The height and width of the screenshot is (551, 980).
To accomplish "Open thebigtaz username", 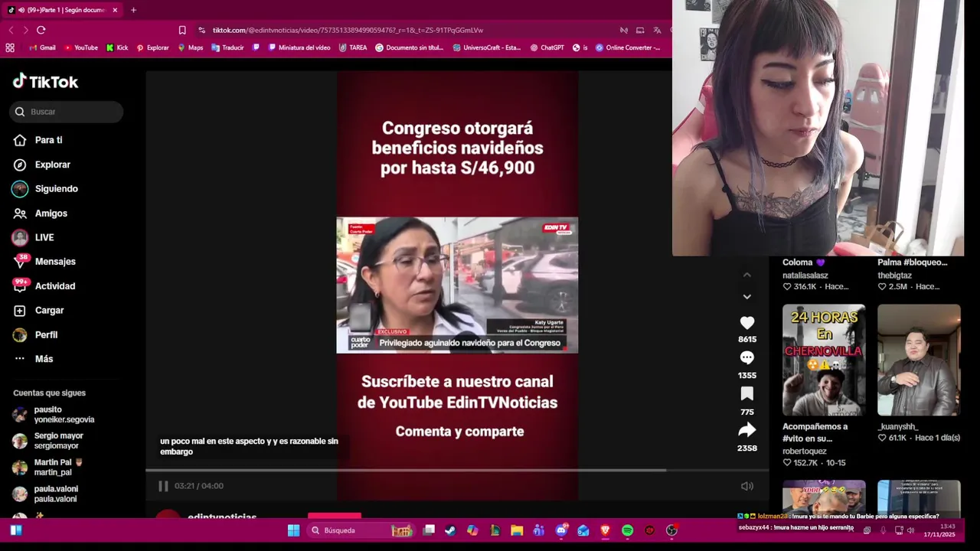I will point(894,275).
